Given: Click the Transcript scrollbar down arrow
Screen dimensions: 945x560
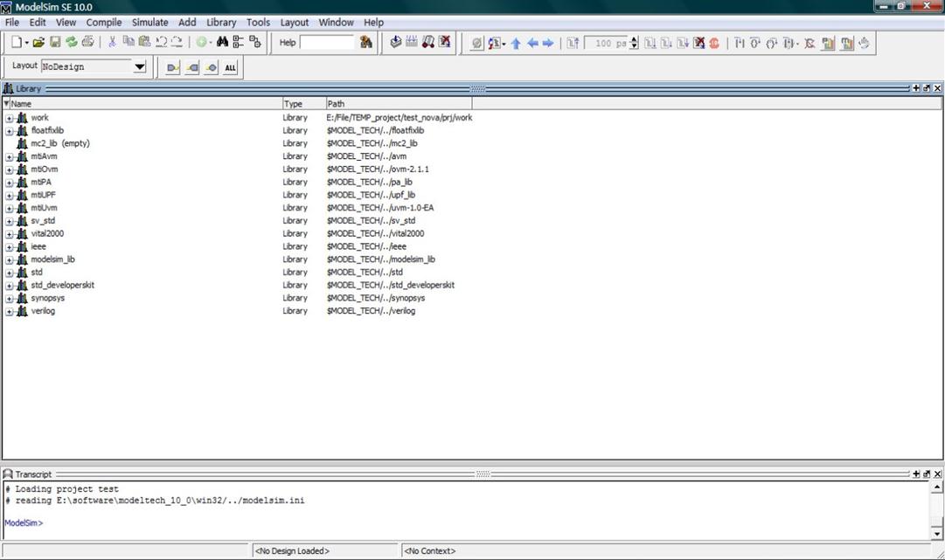Looking at the screenshot, I should point(936,533).
